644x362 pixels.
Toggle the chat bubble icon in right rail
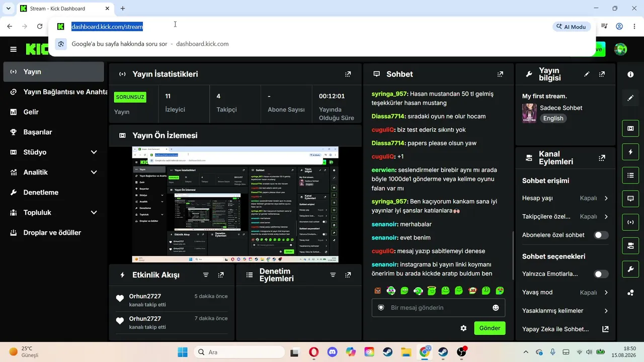click(x=630, y=199)
